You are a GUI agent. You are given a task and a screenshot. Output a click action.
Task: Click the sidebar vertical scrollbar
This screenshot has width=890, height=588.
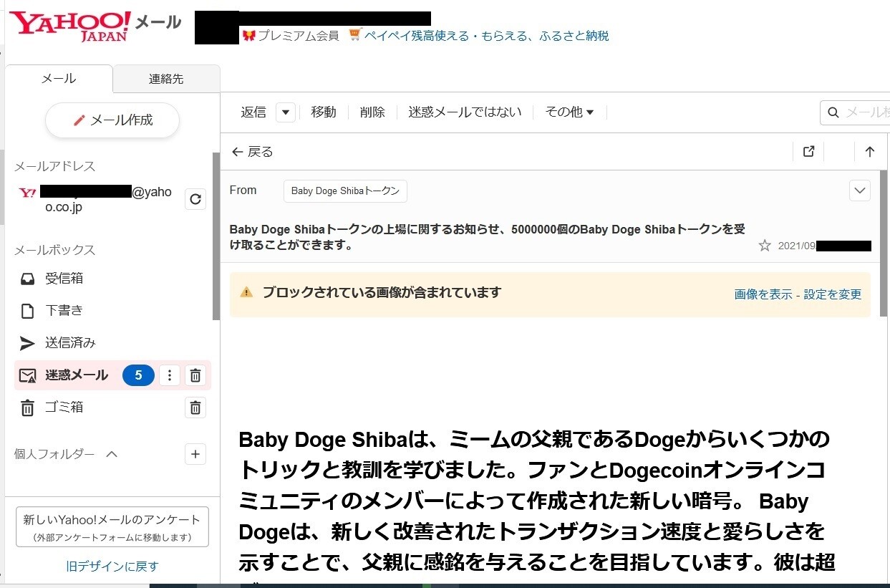point(216,236)
